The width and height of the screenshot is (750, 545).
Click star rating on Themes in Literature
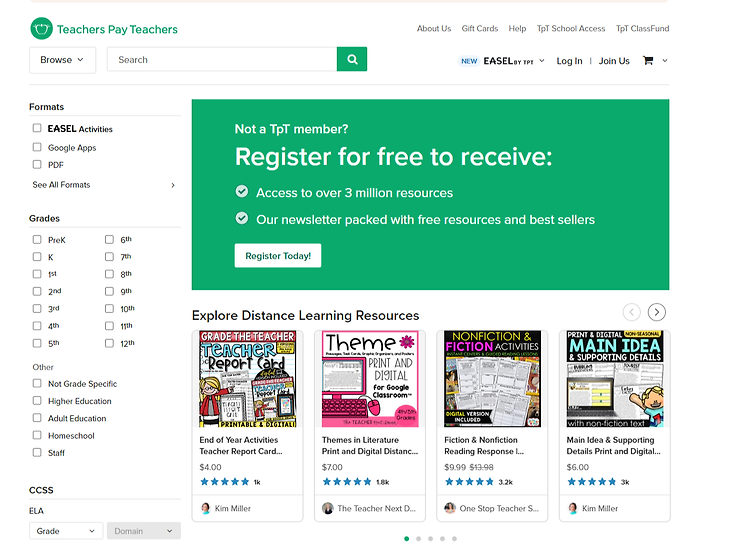pos(347,482)
